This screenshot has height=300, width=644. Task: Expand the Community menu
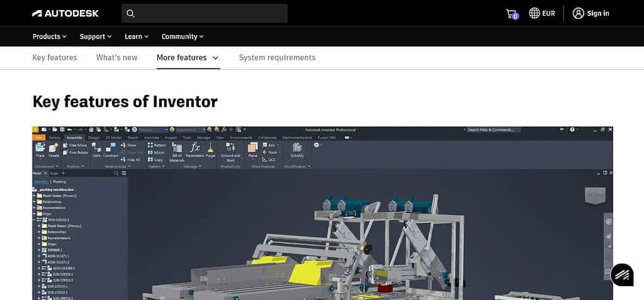pyautogui.click(x=183, y=36)
